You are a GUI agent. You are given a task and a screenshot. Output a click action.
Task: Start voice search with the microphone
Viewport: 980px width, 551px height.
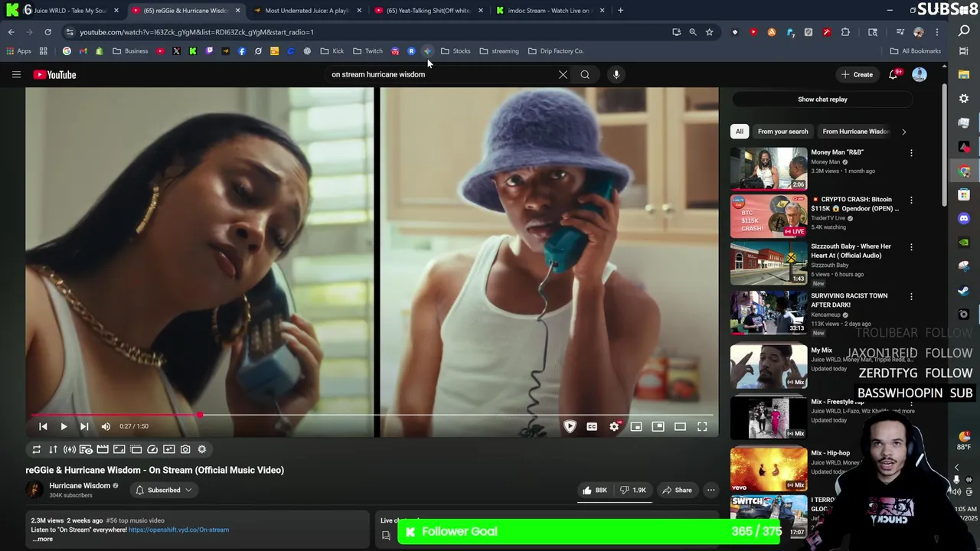coord(616,74)
